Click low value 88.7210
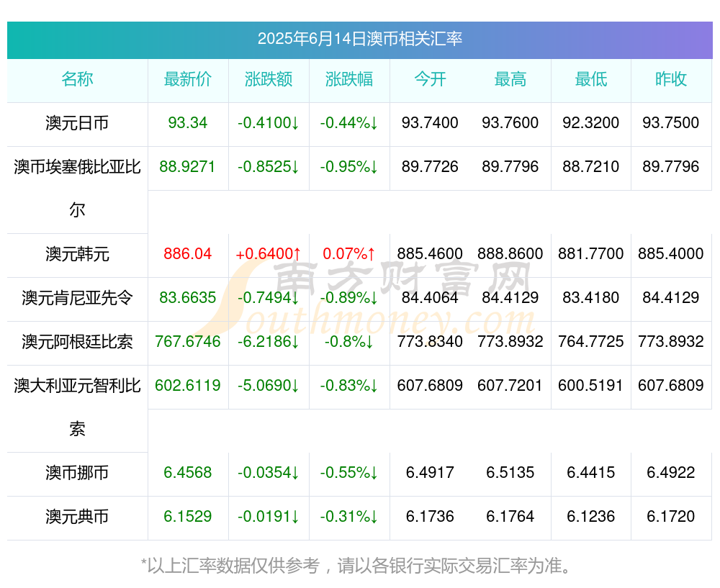The height and width of the screenshot is (588, 720). pyautogui.click(x=591, y=167)
